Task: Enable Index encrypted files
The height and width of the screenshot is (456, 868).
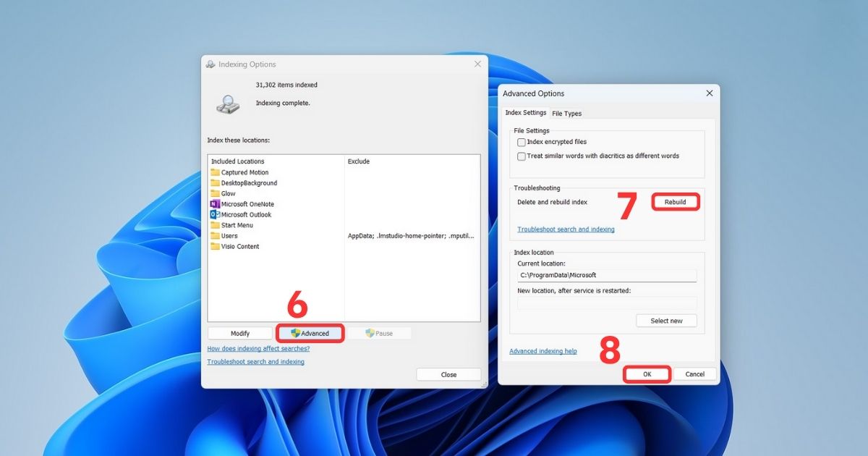Action: point(522,142)
